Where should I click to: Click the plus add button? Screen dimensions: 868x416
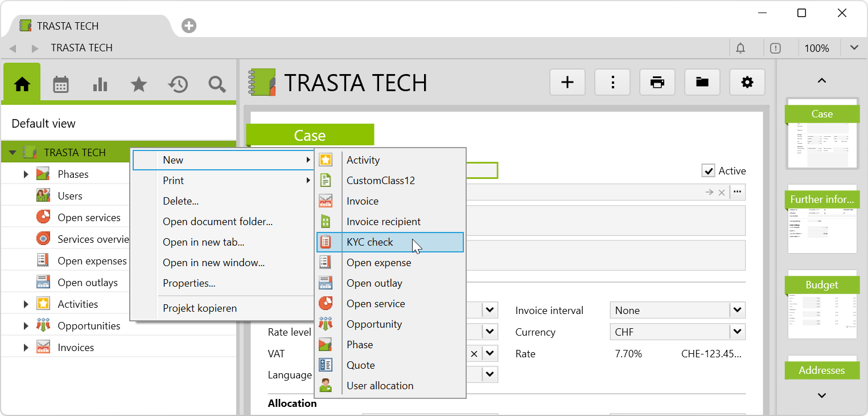567,83
